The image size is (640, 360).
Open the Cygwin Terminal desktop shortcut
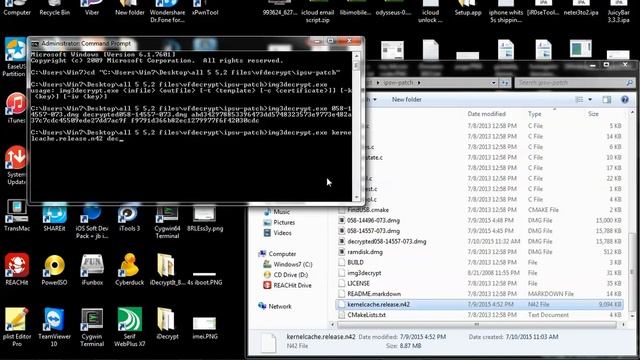(x=92, y=327)
